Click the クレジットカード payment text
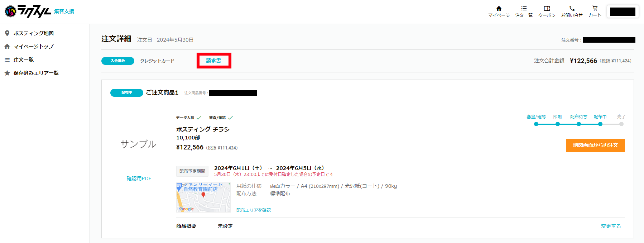Image resolution: width=644 pixels, height=243 pixels. coord(157,61)
